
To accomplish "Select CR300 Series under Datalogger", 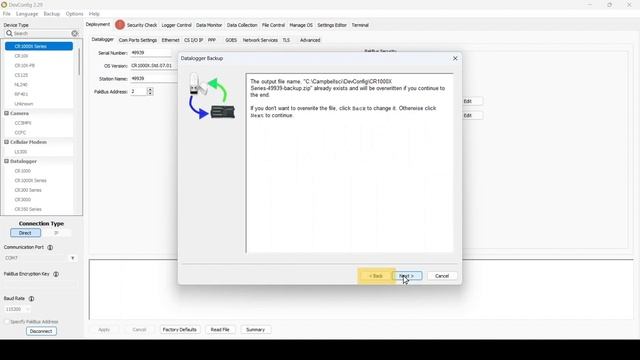I will (x=28, y=190).
